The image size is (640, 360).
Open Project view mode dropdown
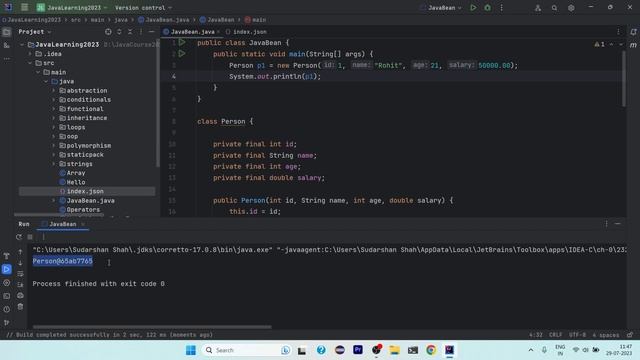[35, 31]
